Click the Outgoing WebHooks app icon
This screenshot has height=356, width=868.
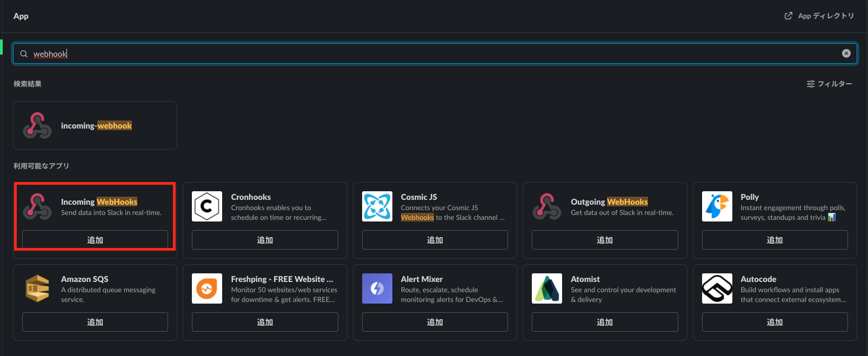[547, 206]
